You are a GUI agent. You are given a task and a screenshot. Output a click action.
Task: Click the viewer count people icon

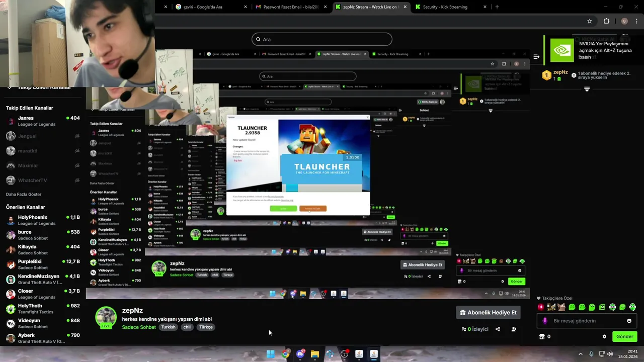point(463,329)
